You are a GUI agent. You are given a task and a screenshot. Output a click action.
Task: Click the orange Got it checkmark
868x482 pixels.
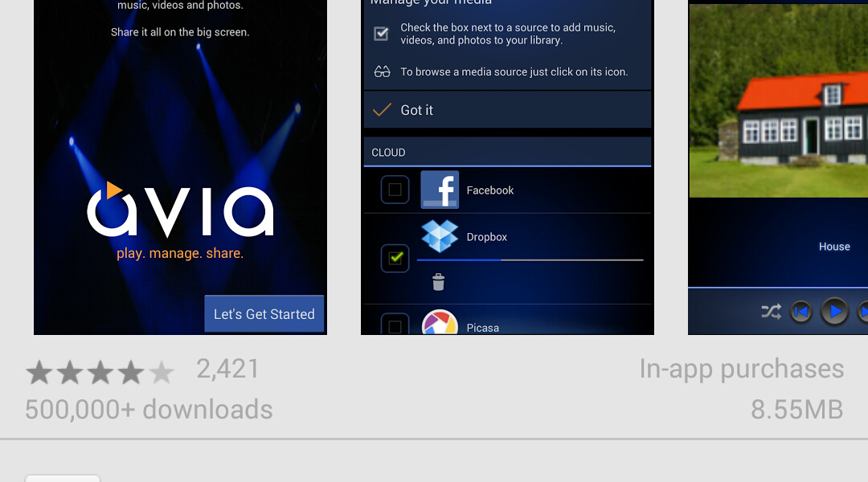(x=382, y=109)
